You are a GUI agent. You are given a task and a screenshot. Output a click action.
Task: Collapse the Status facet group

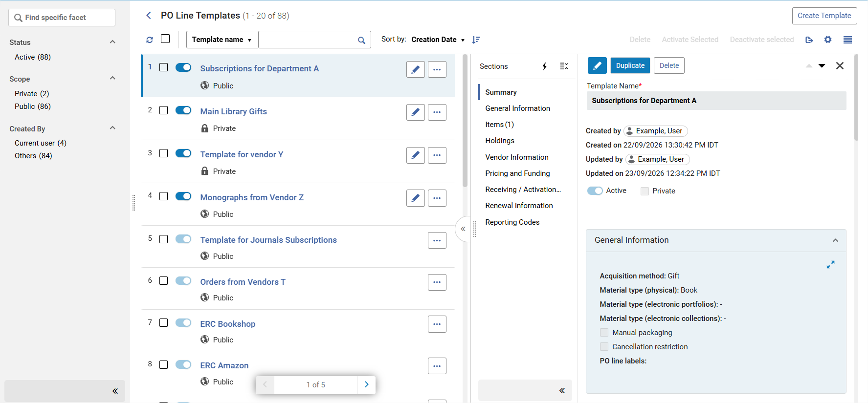point(112,42)
